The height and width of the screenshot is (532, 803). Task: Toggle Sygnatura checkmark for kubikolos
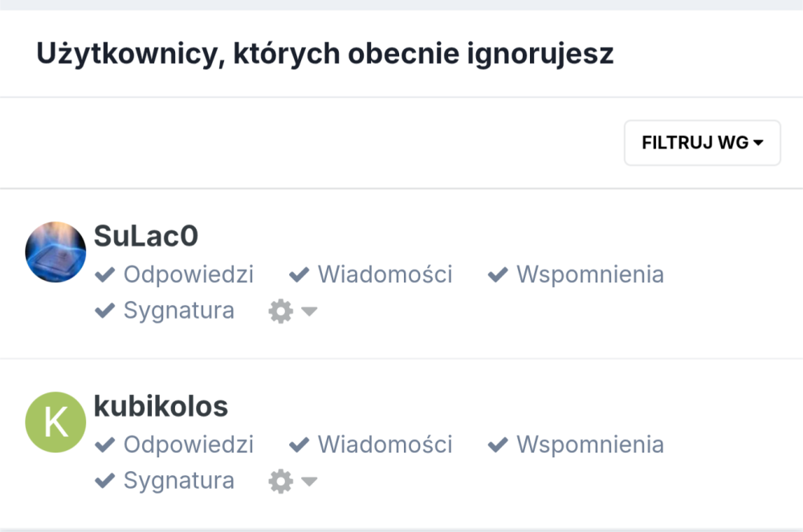click(x=105, y=481)
